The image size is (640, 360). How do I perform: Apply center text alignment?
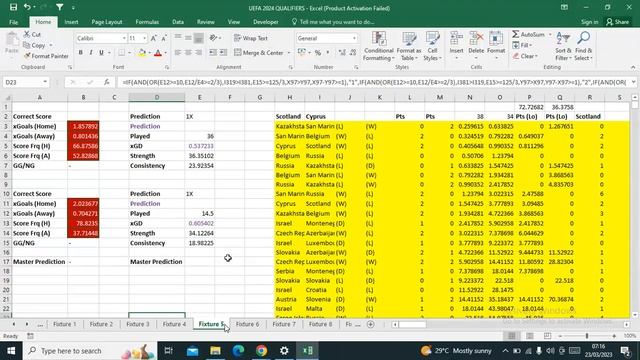(x=188, y=53)
